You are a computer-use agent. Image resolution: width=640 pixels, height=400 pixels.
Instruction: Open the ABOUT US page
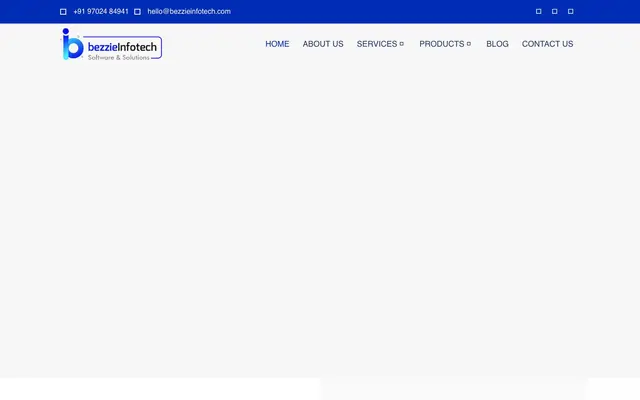coord(323,44)
